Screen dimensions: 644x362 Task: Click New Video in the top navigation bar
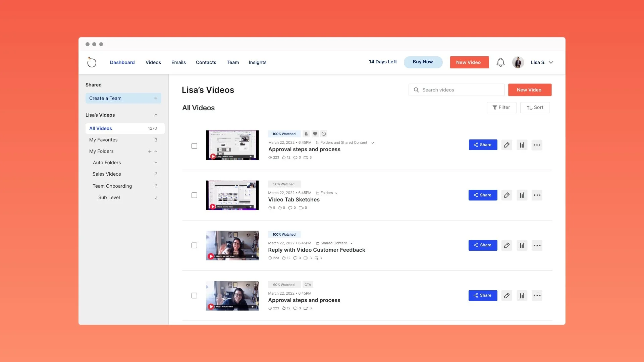469,62
